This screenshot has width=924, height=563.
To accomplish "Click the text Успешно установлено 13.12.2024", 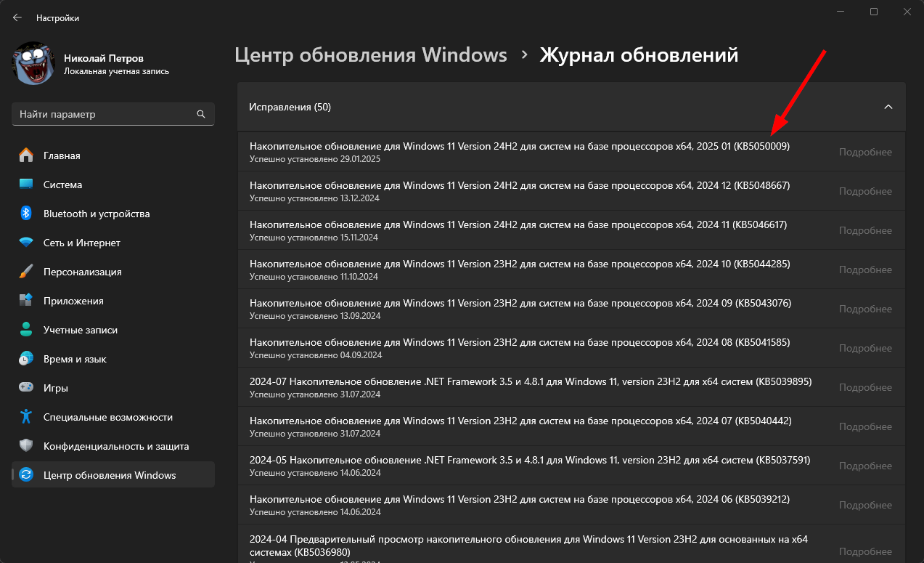I will pyautogui.click(x=314, y=198).
